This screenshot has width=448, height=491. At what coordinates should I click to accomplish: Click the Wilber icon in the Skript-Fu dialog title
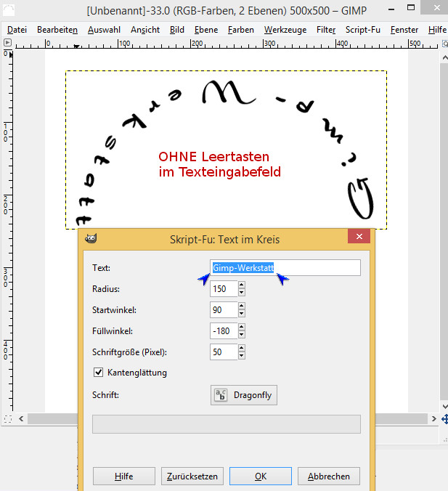tap(91, 239)
